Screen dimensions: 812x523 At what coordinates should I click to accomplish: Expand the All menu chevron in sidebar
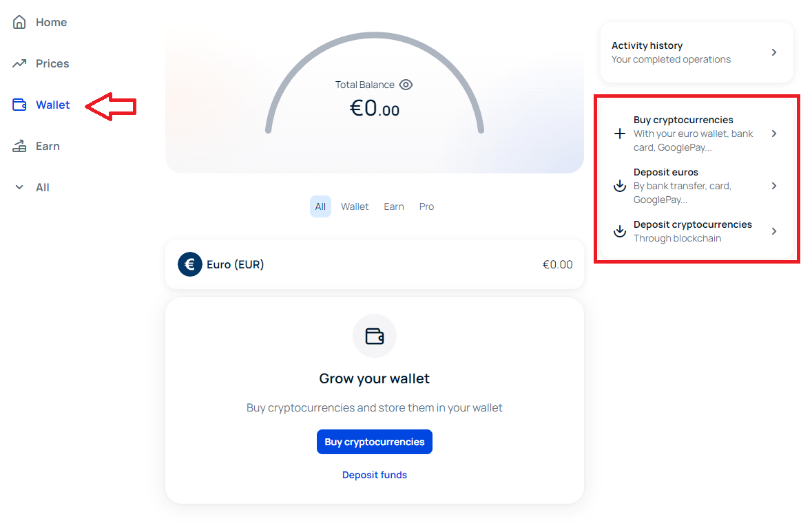point(19,187)
